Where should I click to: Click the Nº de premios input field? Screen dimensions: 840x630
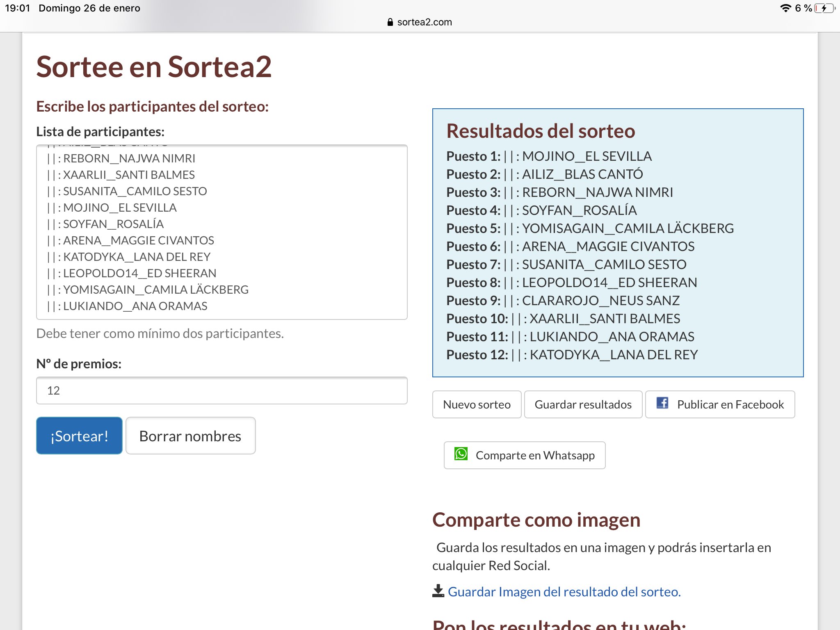pyautogui.click(x=221, y=390)
